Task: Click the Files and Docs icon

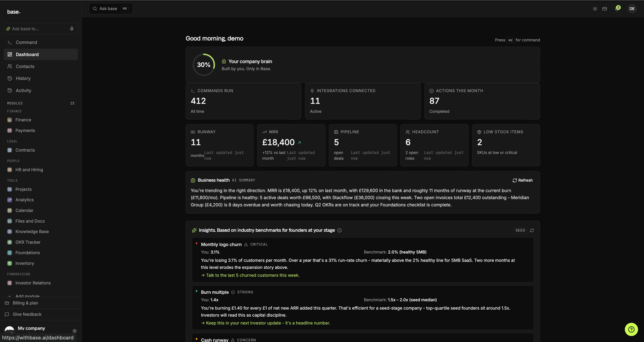Action: click(x=10, y=221)
